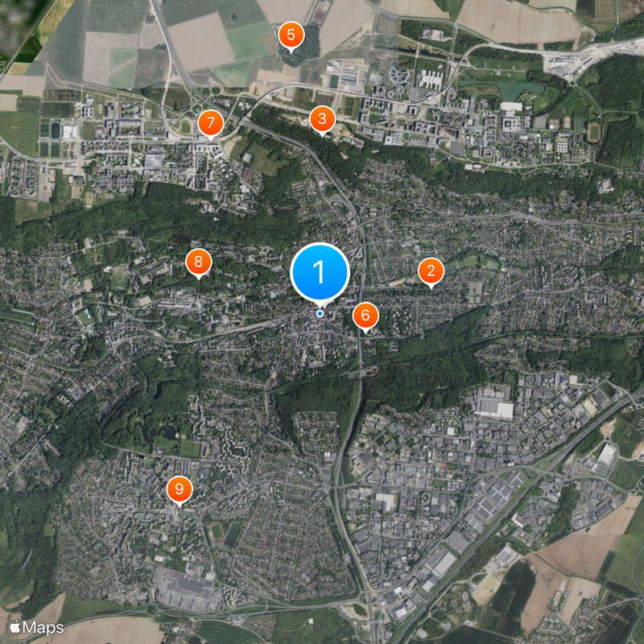
Task: Select the red-track stadium southeast of pin 9
Action: (x=216, y=533)
